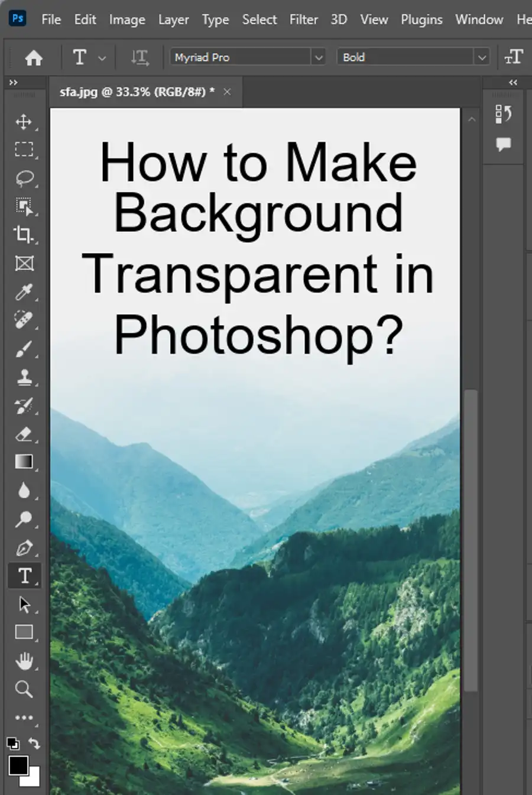Viewport: 532px width, 795px height.
Task: Select the Pen tool
Action: point(24,547)
